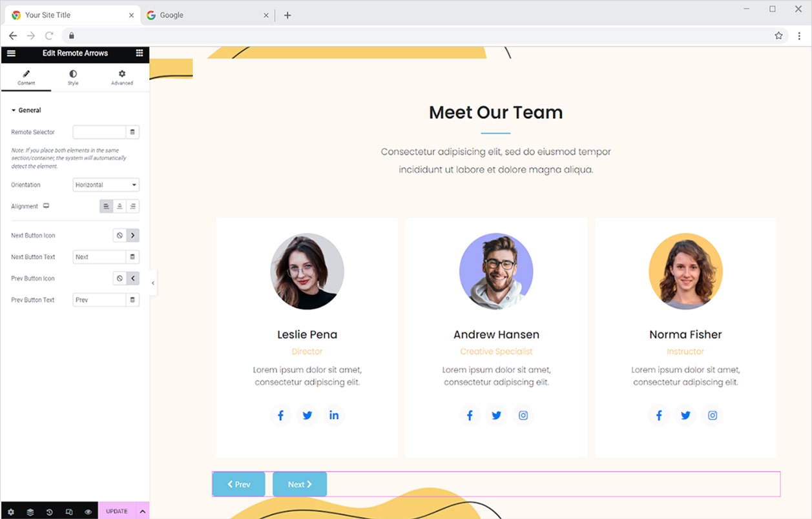Select none for Next Button Icon
The height and width of the screenshot is (519, 812).
120,236
